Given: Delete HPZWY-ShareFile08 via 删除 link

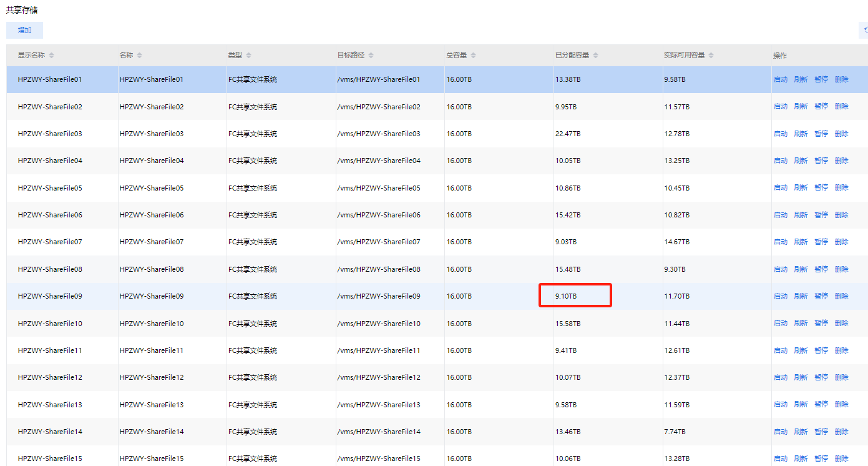Looking at the screenshot, I should click(x=842, y=269).
